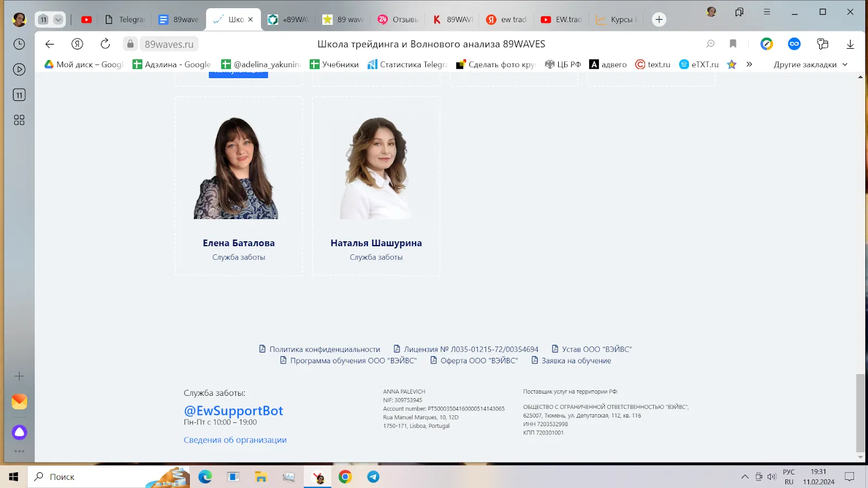This screenshot has width=868, height=488.
Task: Open downloads arrow icon
Action: tap(850, 44)
